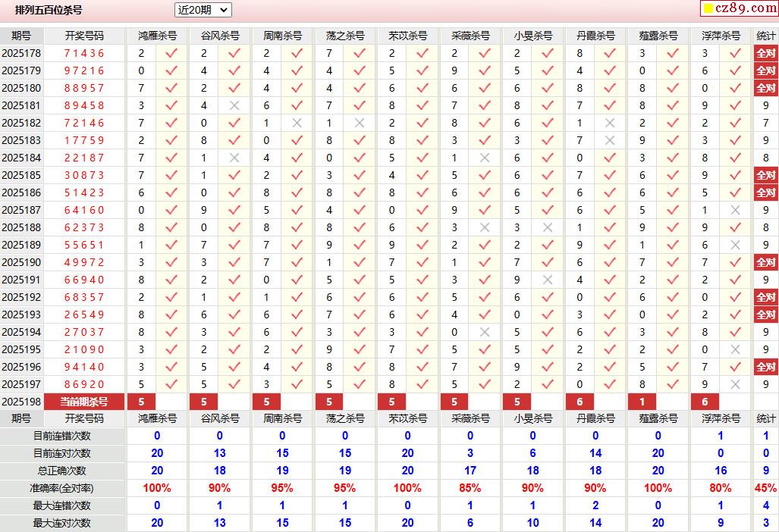This screenshot has height=532, width=779.
Task: Click the red checkmark for 周南杀号 in row 2025197
Action: click(x=297, y=384)
